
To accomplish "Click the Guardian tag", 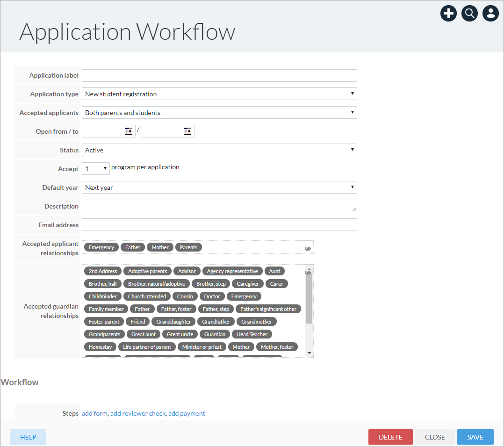I will point(215,334).
